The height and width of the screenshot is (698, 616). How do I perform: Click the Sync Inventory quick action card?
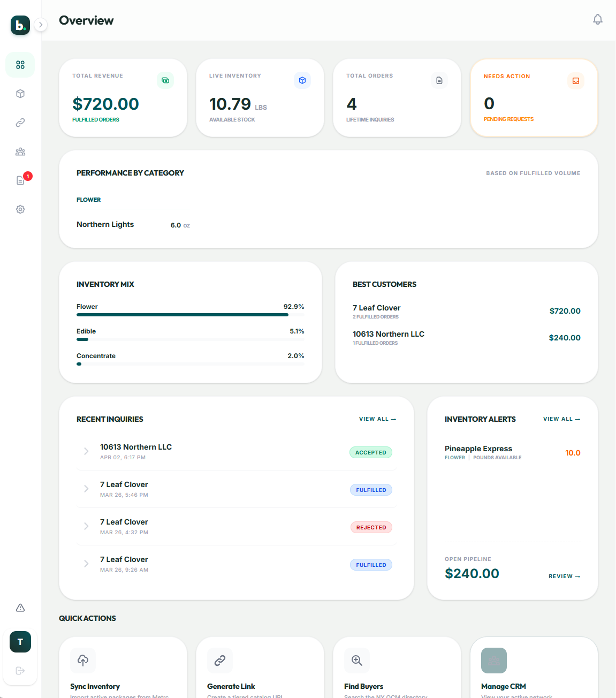tap(123, 669)
